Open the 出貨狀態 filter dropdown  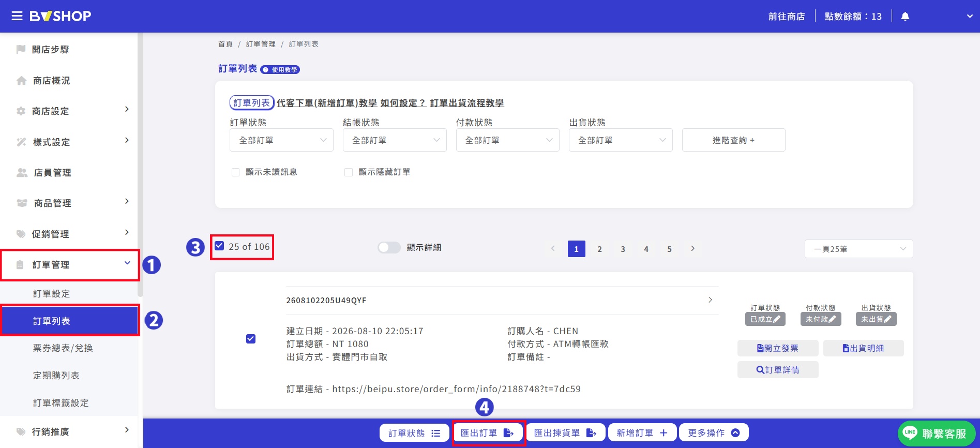pyautogui.click(x=621, y=140)
